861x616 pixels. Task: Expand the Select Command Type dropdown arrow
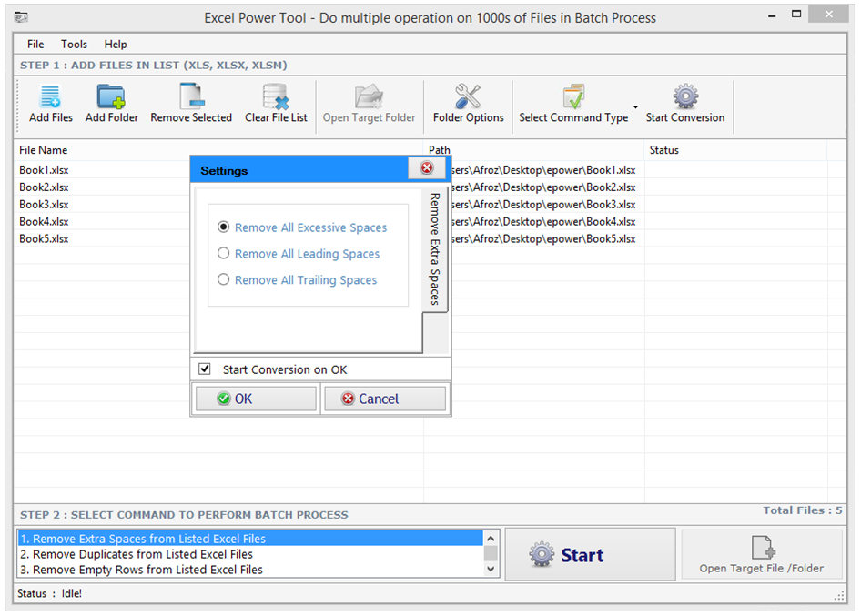pyautogui.click(x=635, y=107)
